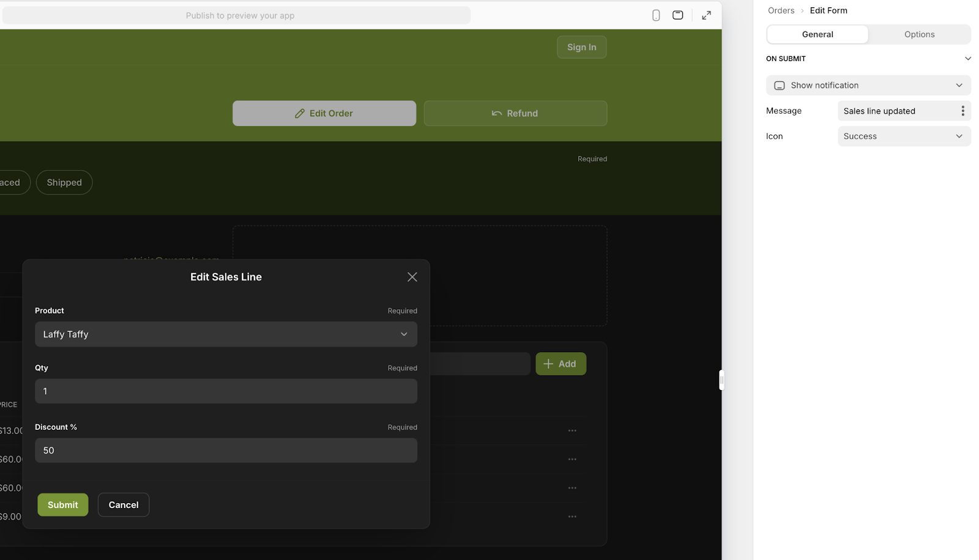The height and width of the screenshot is (560, 979).
Task: Switch preview to tablet view icon
Action: pos(677,15)
